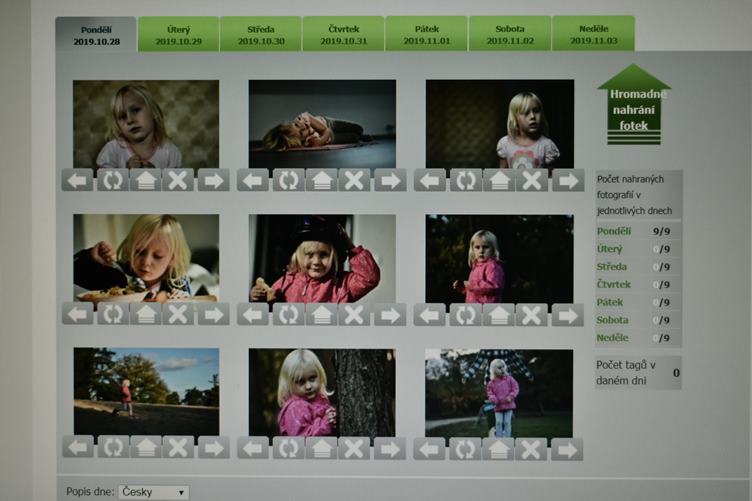The image size is (752, 501).
Task: Click Pátek in the photo count list
Action: (x=610, y=302)
